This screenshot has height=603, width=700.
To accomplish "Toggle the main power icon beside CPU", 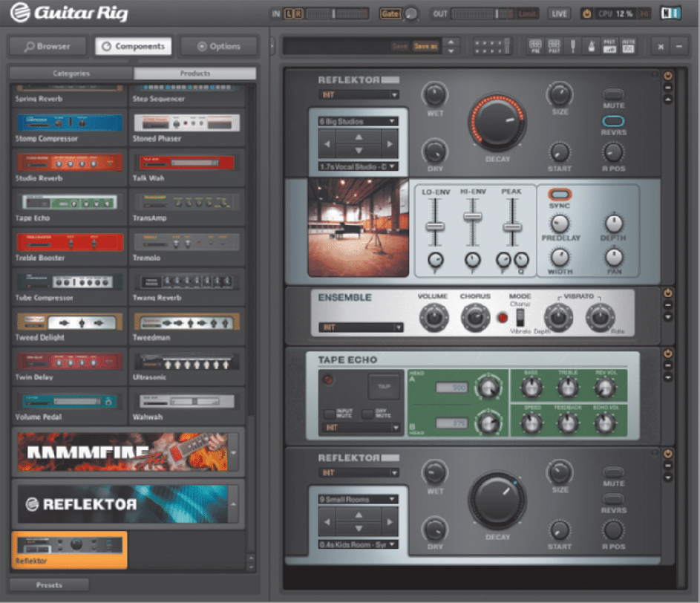I will (586, 14).
